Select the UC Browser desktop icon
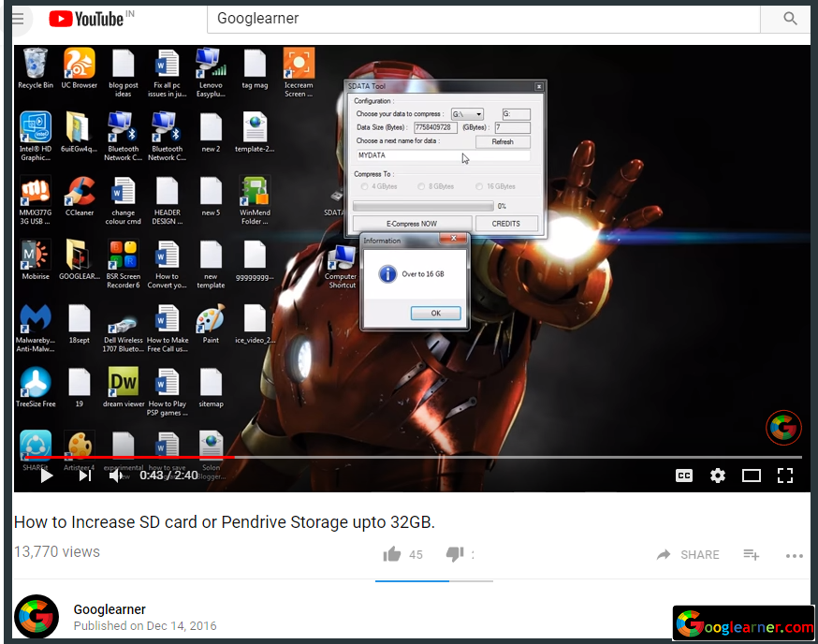The image size is (818, 644). [80, 68]
